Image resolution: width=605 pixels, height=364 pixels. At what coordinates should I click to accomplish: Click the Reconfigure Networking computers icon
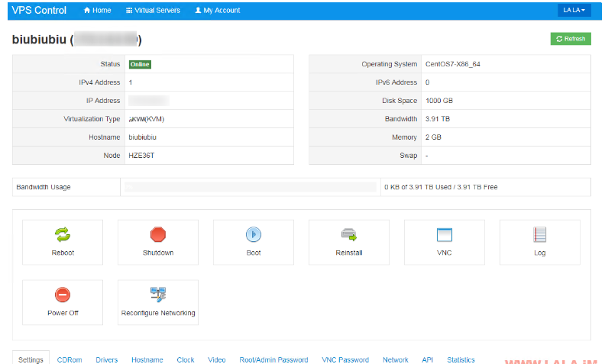(x=158, y=295)
